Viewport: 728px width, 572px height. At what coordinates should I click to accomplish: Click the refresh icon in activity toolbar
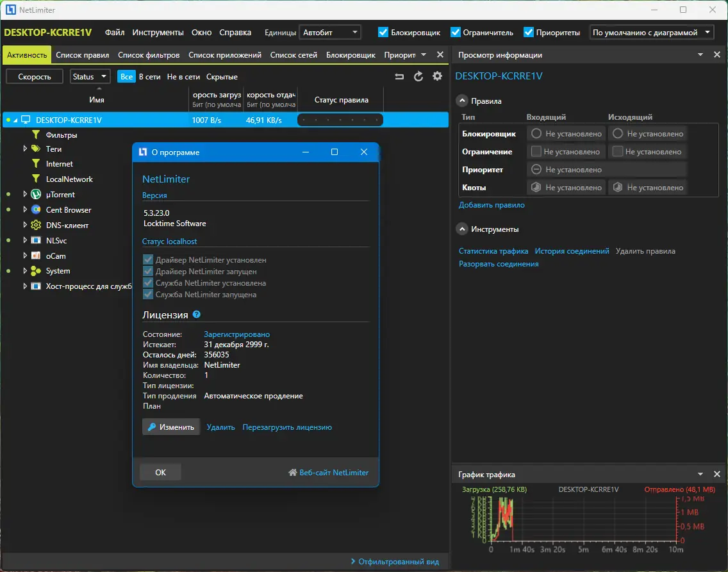[x=418, y=77]
